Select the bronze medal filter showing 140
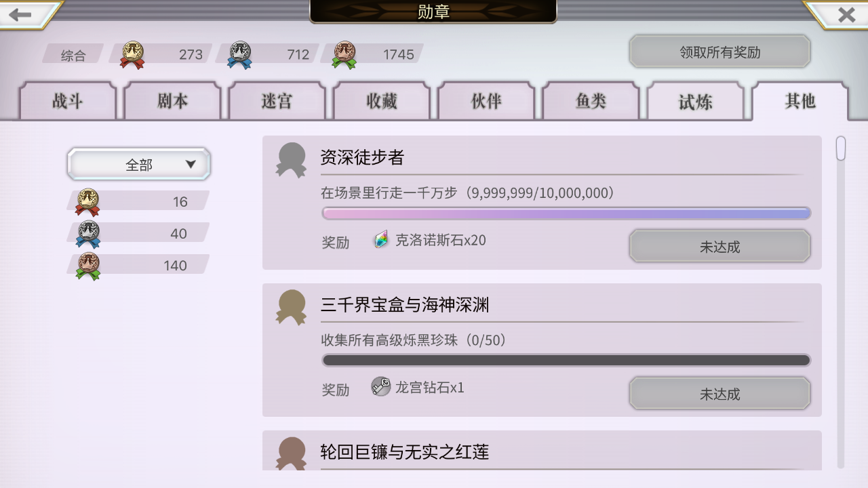 [138, 265]
